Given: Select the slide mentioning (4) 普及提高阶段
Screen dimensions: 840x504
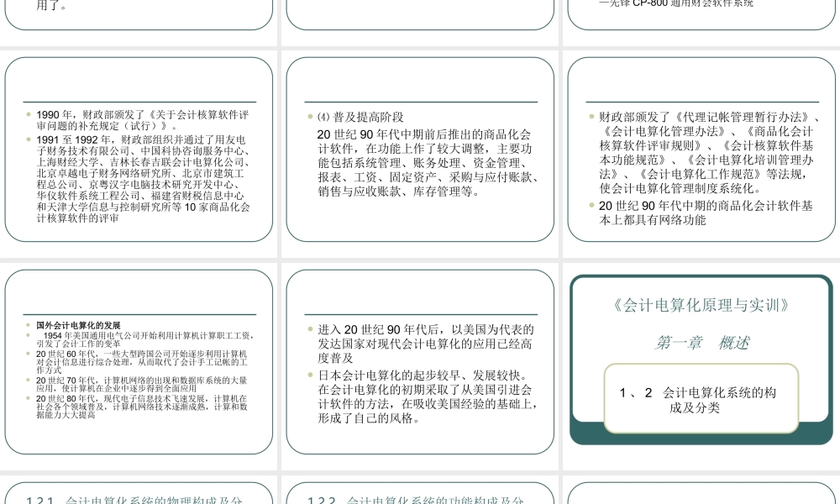Looking at the screenshot, I should click(x=420, y=151).
